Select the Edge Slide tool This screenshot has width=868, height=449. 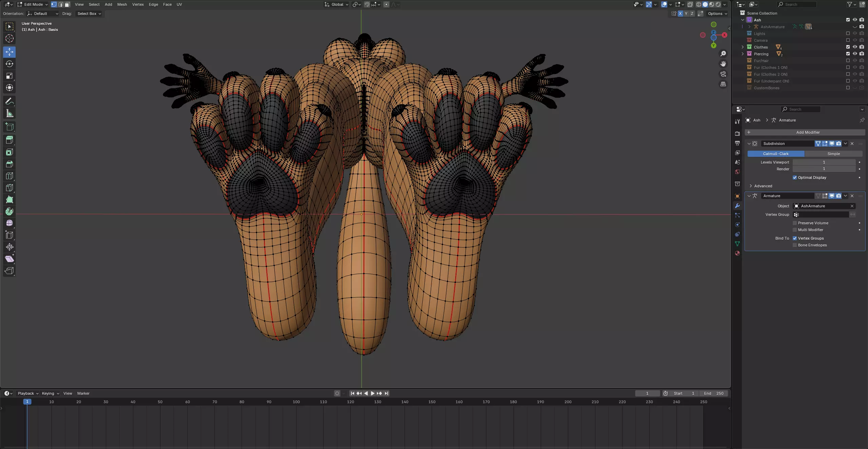pyautogui.click(x=9, y=235)
